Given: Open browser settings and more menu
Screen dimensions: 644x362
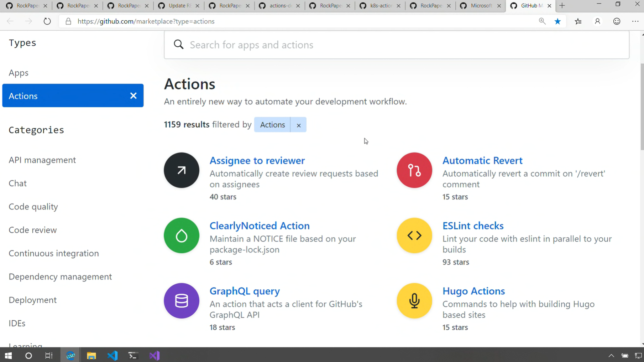Looking at the screenshot, I should coord(635,21).
